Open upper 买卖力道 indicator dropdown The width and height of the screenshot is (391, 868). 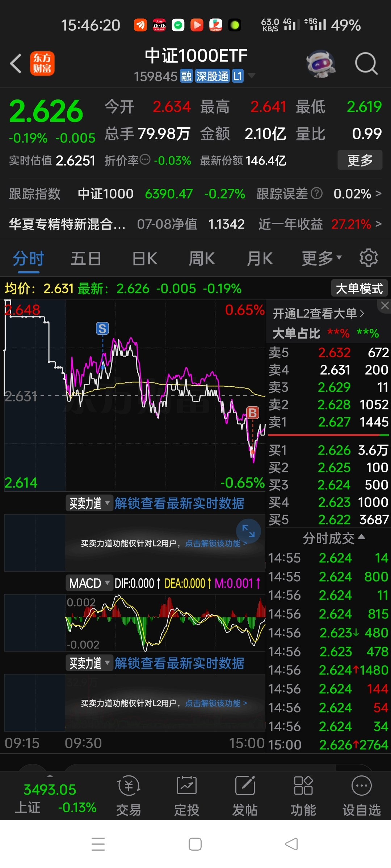(x=89, y=503)
